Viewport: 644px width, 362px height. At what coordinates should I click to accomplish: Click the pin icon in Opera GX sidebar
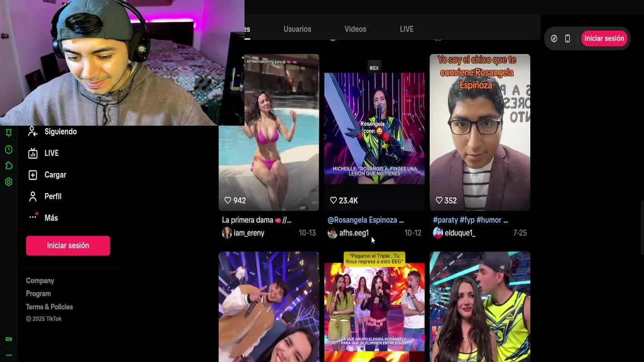(x=9, y=133)
